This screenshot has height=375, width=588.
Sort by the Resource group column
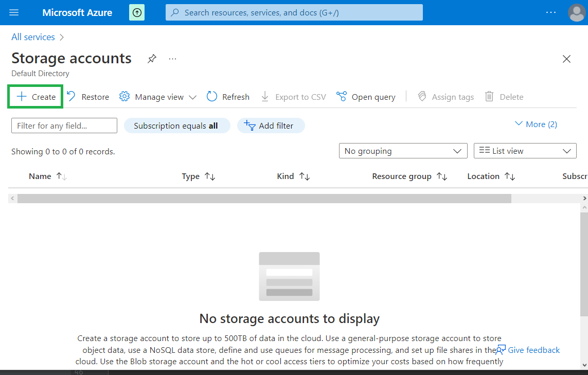[x=409, y=176]
